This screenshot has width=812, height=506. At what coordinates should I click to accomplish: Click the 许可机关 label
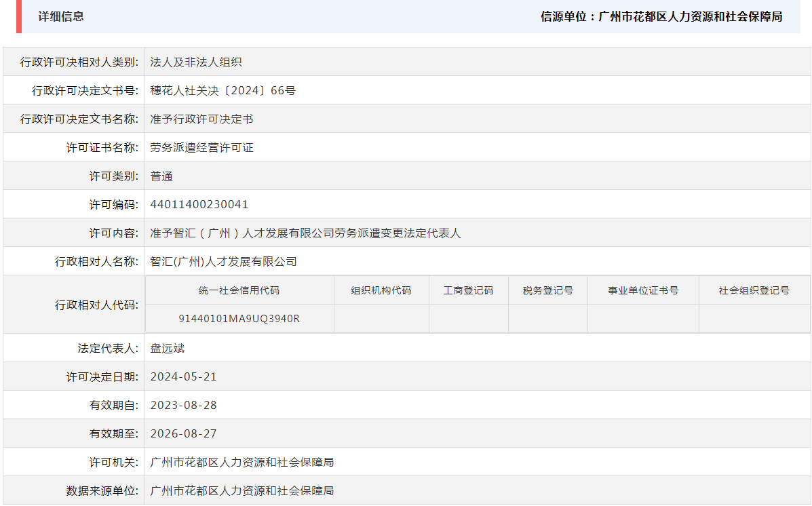click(x=113, y=463)
